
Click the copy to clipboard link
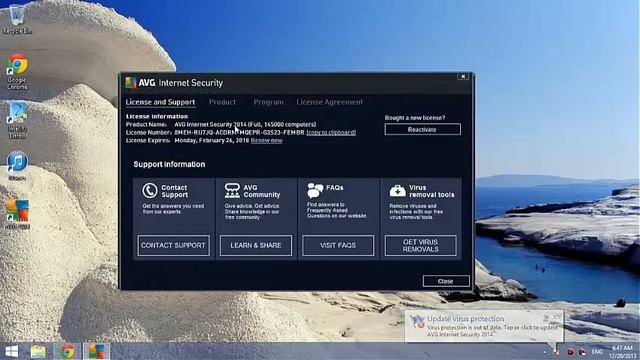point(331,133)
